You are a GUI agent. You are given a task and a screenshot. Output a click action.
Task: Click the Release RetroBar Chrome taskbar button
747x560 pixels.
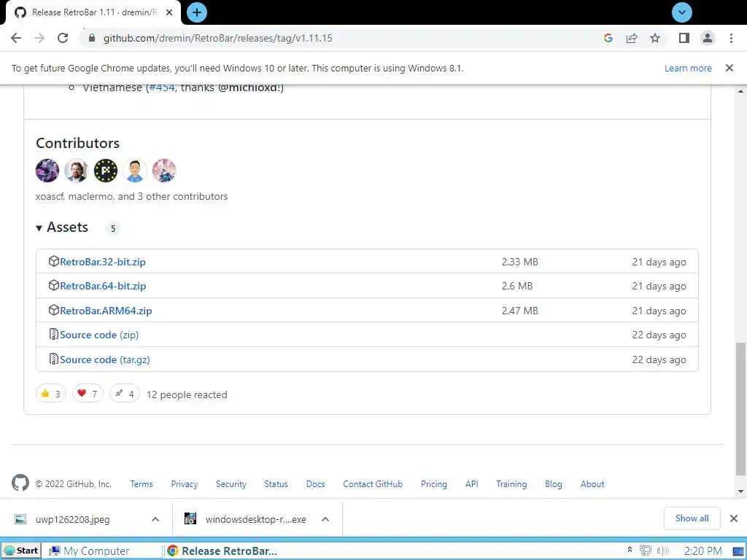pos(223,551)
